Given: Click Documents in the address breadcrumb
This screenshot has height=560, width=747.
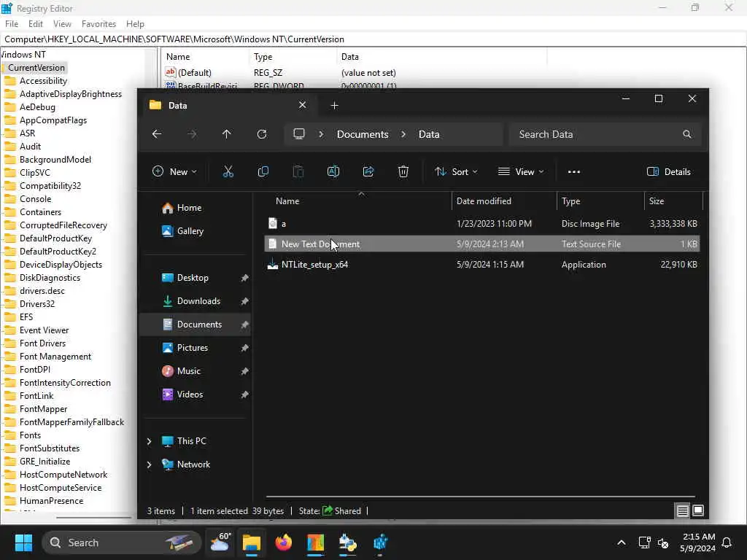Looking at the screenshot, I should pyautogui.click(x=363, y=134).
